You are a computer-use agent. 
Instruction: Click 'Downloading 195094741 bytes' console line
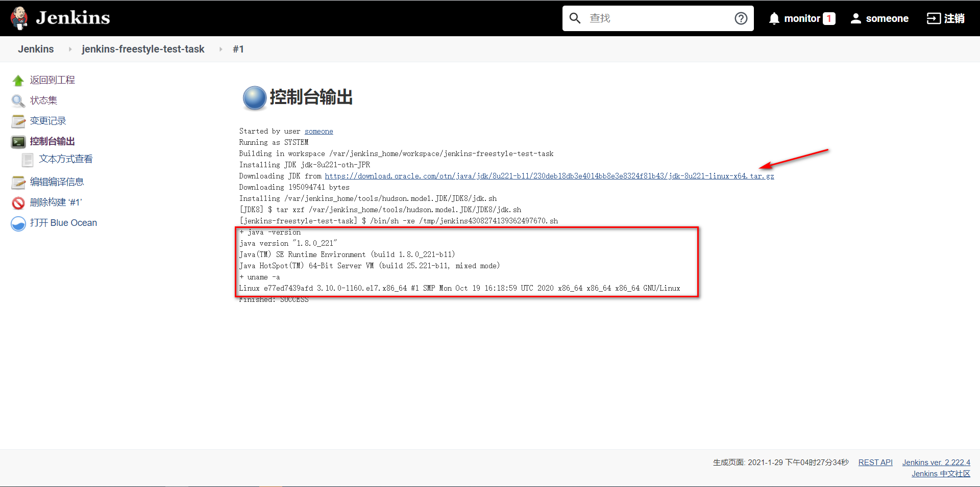(x=294, y=187)
